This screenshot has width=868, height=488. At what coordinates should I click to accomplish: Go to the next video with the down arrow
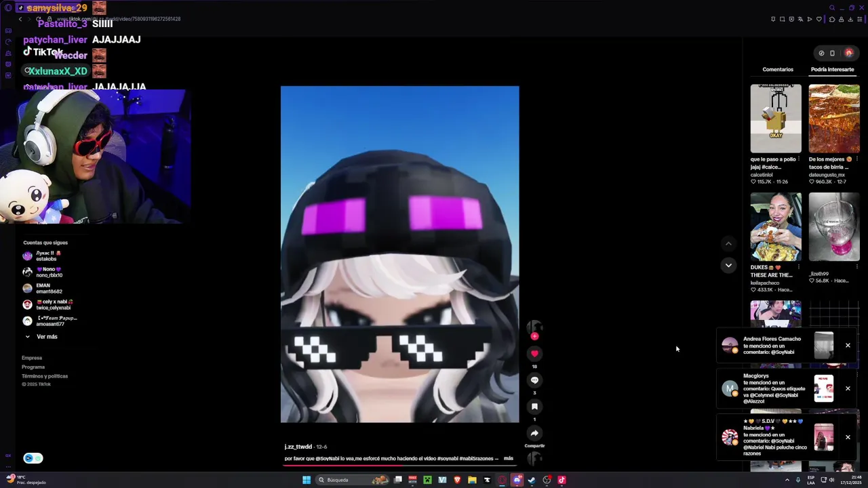point(728,265)
